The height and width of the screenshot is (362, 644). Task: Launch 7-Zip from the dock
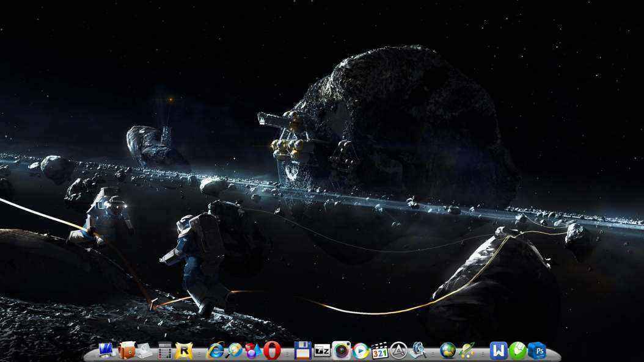tap(322, 351)
